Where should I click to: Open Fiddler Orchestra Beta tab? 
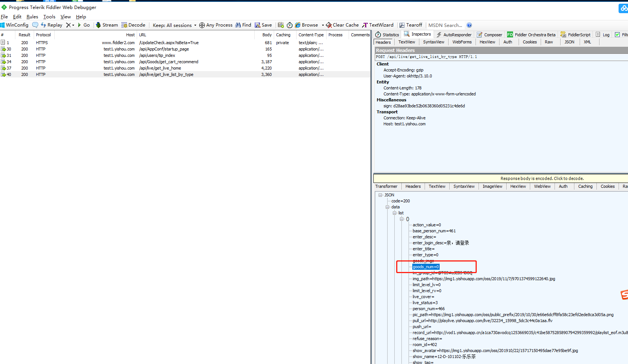(531, 34)
